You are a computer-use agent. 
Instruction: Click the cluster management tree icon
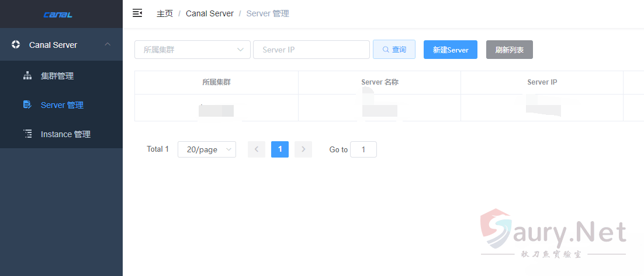(27, 76)
